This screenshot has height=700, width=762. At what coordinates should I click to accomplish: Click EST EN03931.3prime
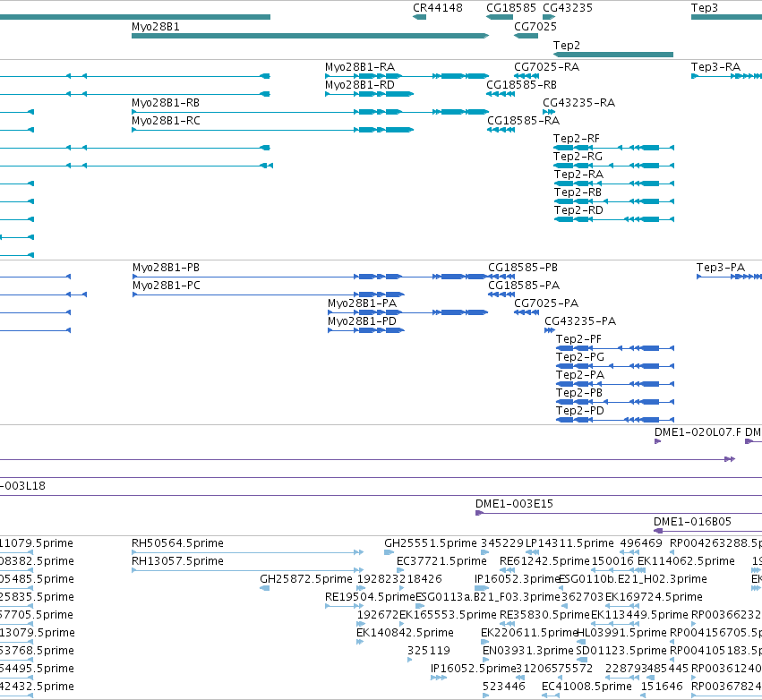tap(486, 659)
